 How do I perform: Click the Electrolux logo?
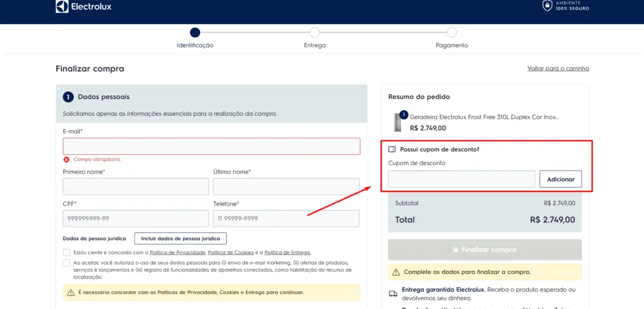coord(83,7)
